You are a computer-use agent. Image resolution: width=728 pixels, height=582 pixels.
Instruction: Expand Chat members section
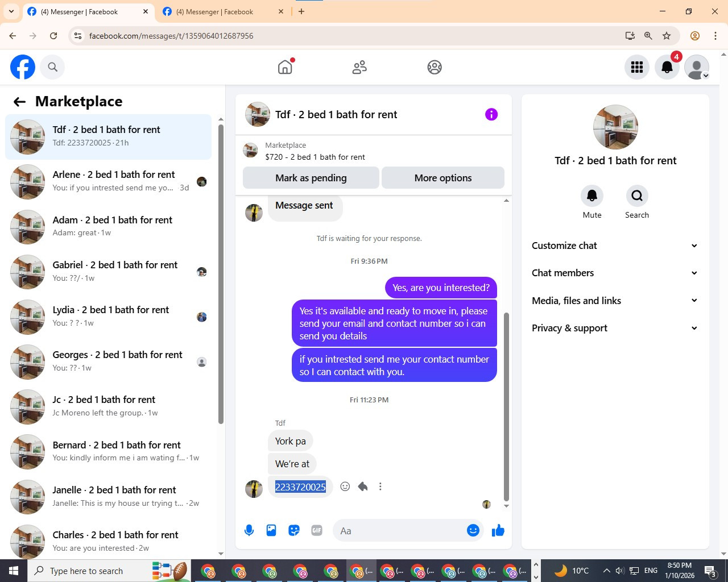615,273
